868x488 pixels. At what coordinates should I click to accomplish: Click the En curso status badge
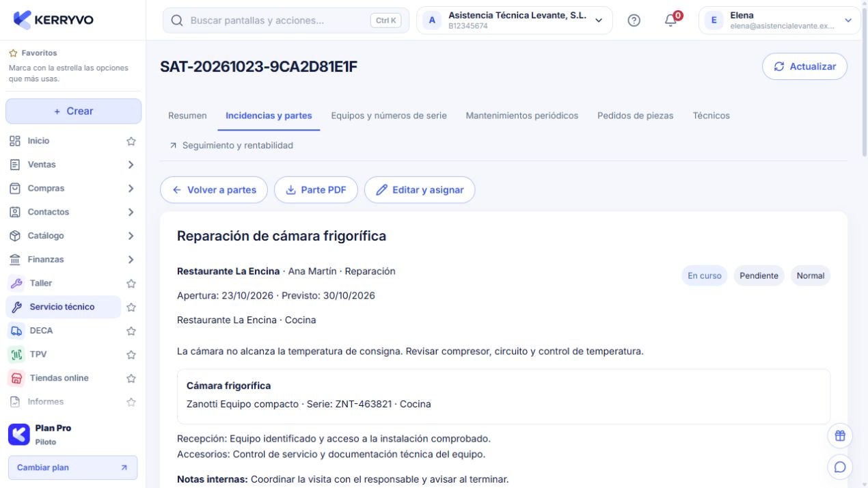tap(704, 275)
